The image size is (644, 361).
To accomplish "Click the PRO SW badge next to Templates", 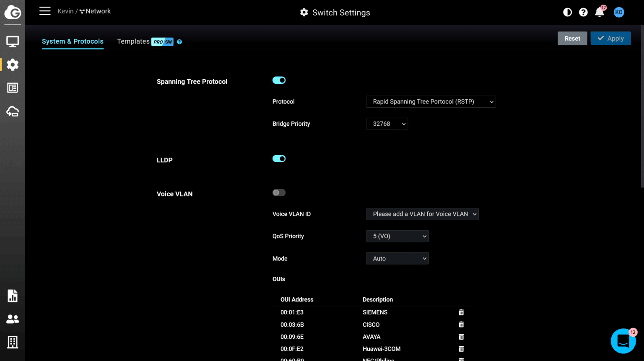I will (163, 42).
